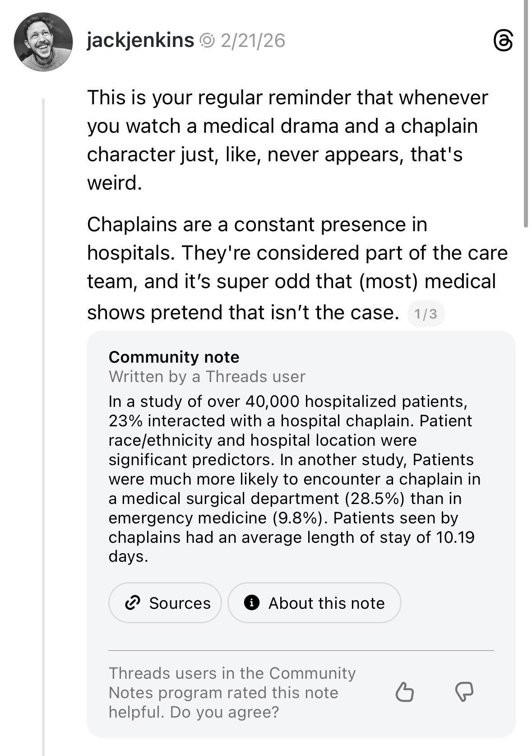Click the Community note heading
This screenshot has height=756, width=532.
click(x=174, y=357)
